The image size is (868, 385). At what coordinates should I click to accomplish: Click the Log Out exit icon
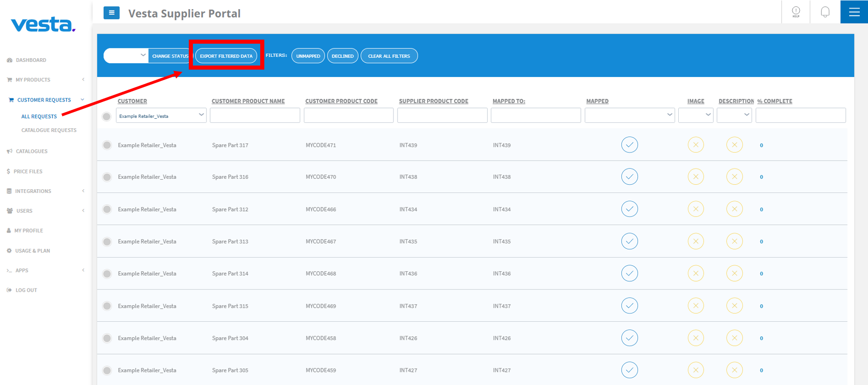pos(9,290)
